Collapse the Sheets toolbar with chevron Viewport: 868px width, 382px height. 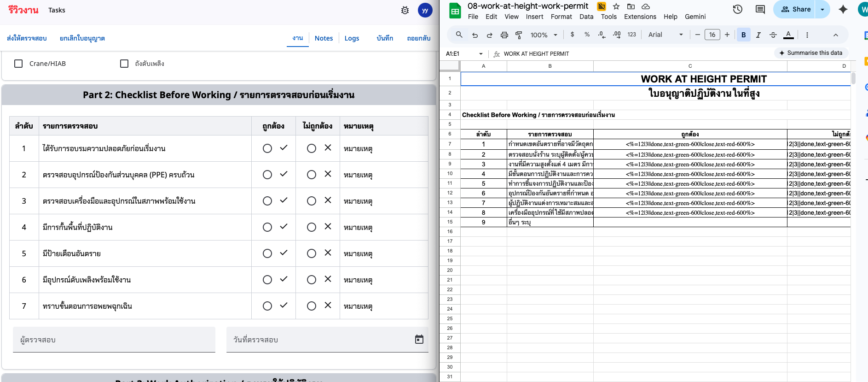click(x=835, y=35)
